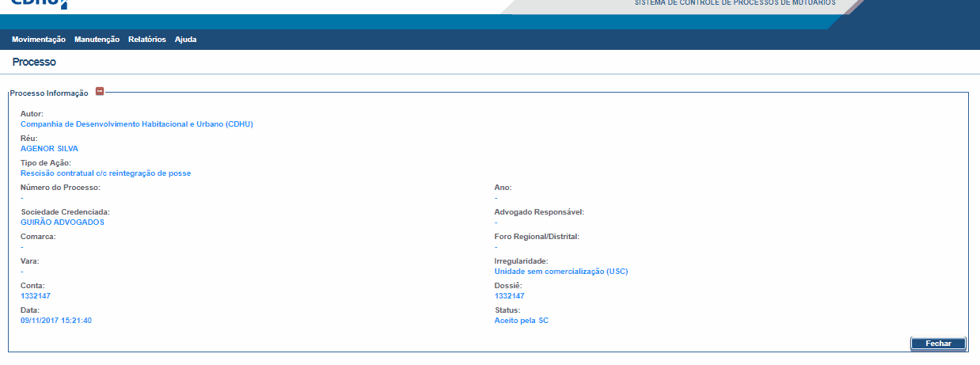Image resolution: width=980 pixels, height=365 pixels.
Task: Open the Ajuda menu
Action: 185,40
